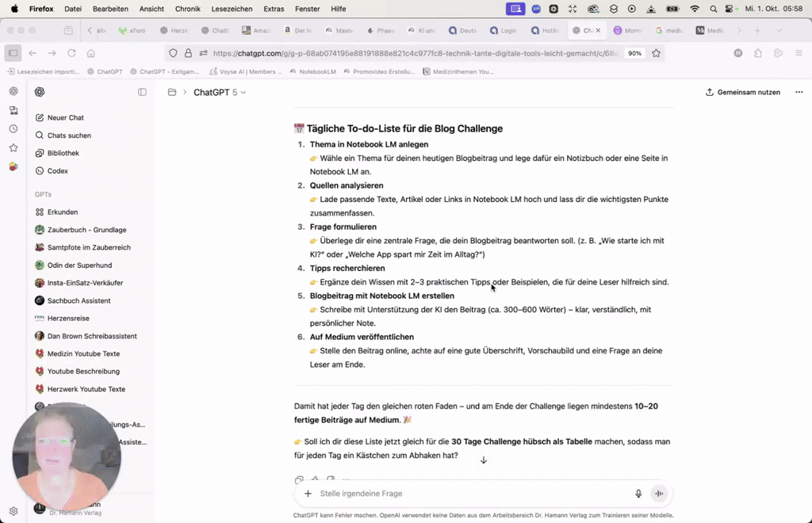
Task: Toggle voice mode in the message bar
Action: click(659, 493)
